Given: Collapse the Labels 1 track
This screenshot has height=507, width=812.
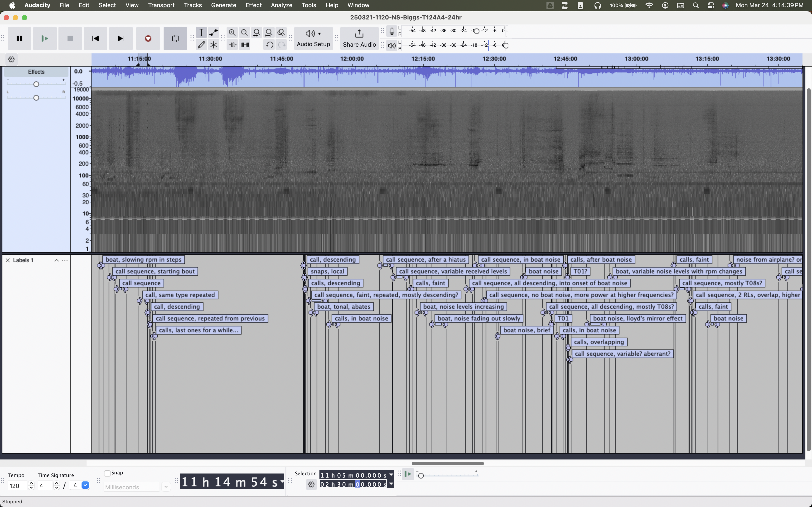Looking at the screenshot, I should (56, 260).
